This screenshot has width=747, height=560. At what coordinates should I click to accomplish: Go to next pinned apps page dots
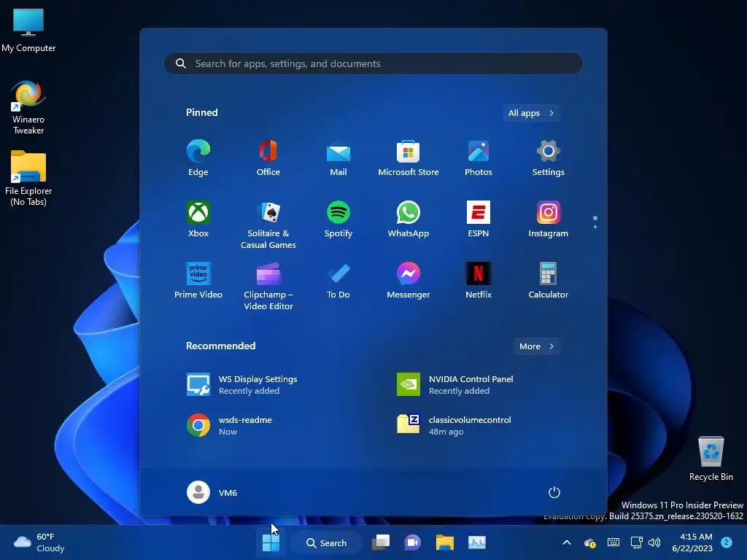pos(595,222)
